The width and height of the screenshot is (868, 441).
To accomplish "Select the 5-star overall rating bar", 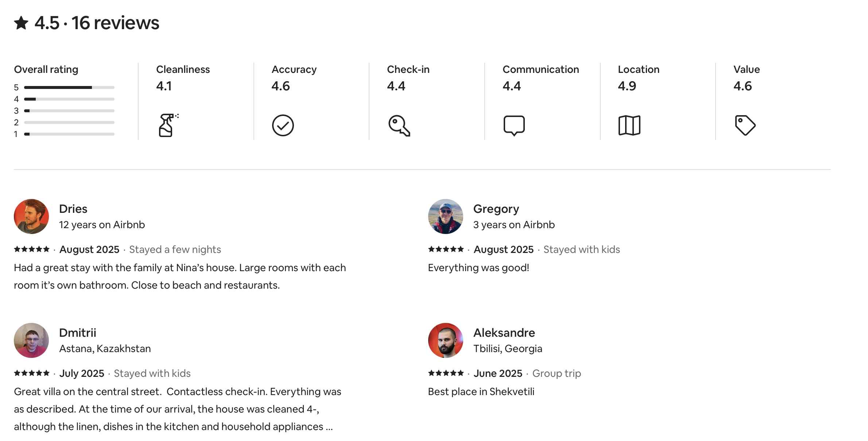I will [69, 87].
